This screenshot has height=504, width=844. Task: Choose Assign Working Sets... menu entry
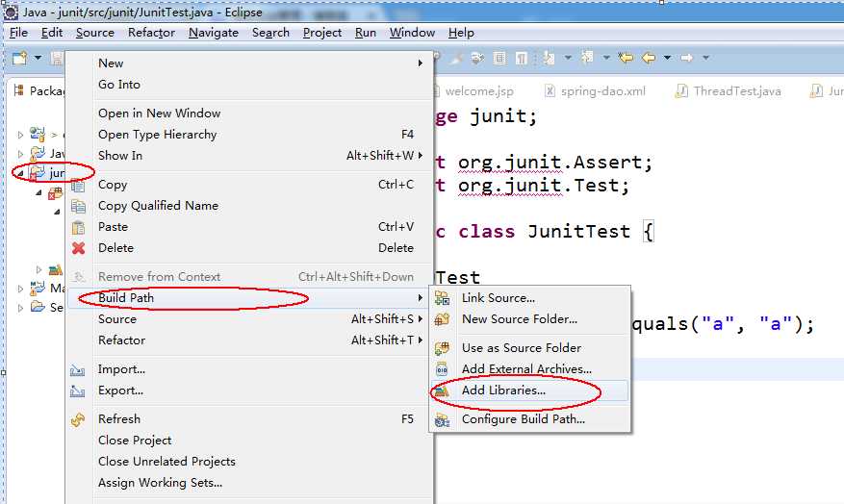point(248,483)
